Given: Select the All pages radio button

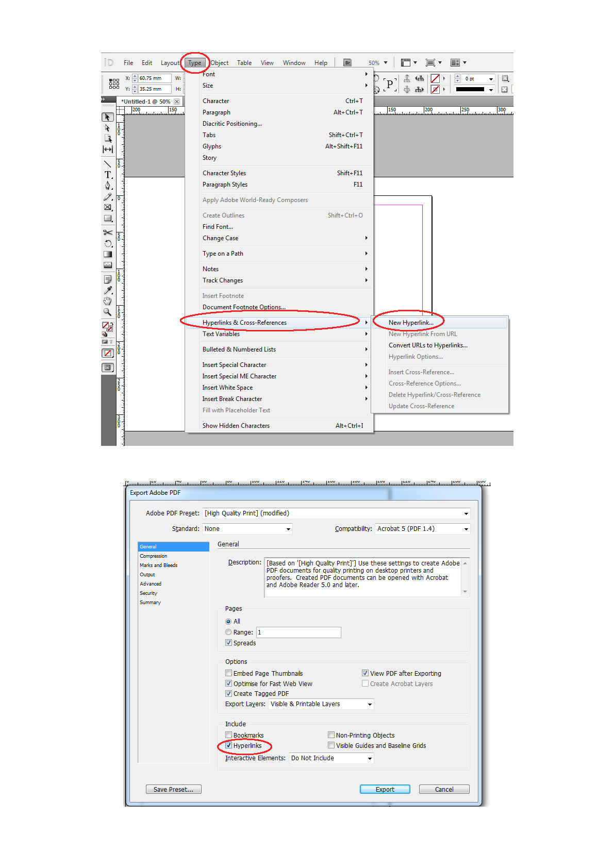Looking at the screenshot, I should pos(228,622).
